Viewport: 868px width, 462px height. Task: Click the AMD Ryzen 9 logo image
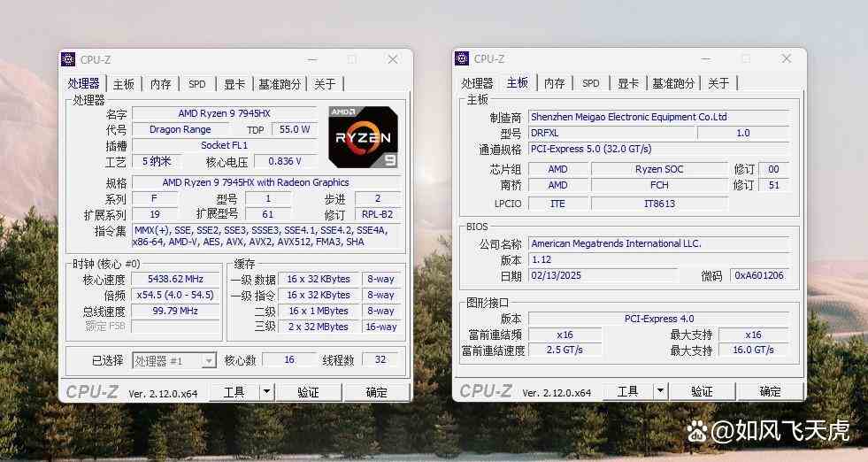pyautogui.click(x=363, y=137)
